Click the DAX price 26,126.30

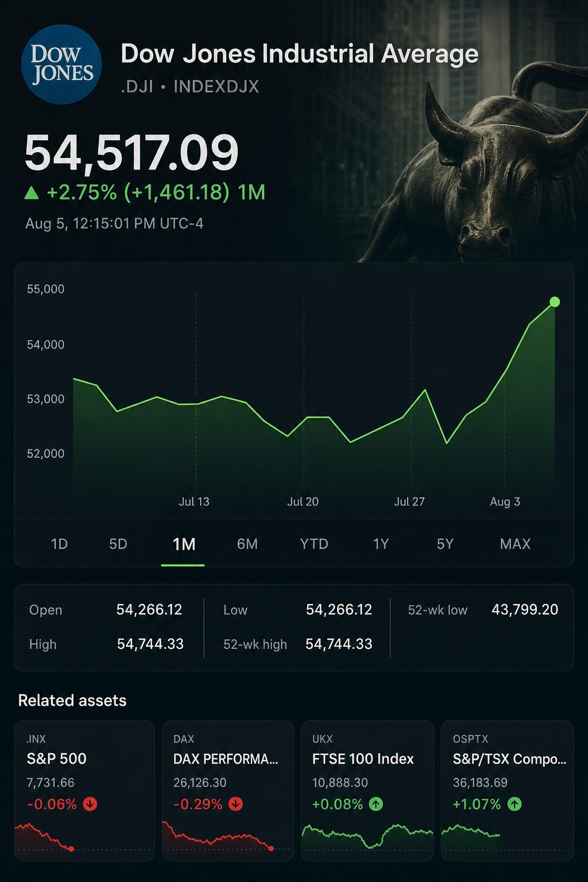(x=200, y=783)
